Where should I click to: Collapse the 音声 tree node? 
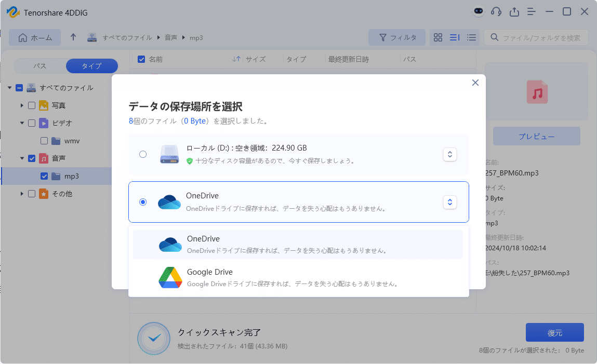point(22,158)
